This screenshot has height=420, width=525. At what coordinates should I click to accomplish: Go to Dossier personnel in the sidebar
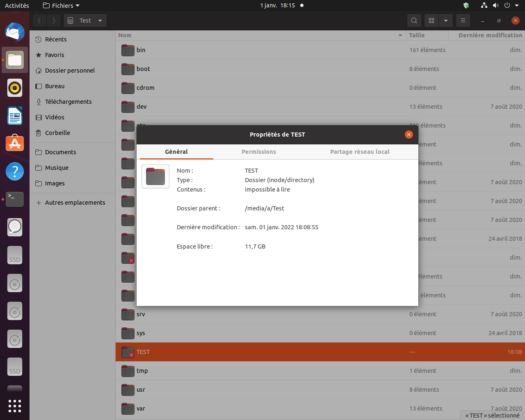73,71
